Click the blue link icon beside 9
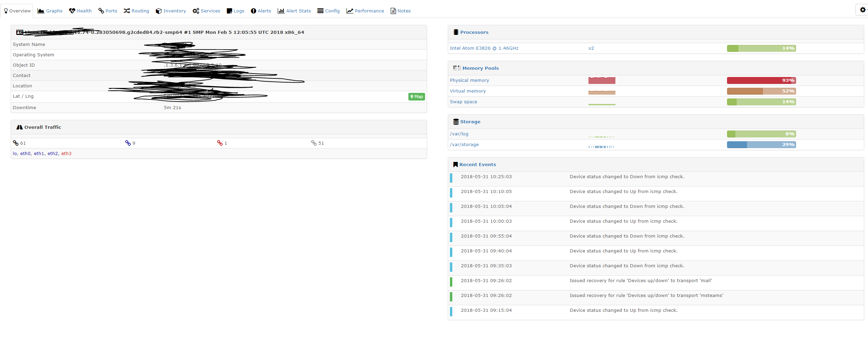Screen dimensions: 868x346 coord(128,143)
